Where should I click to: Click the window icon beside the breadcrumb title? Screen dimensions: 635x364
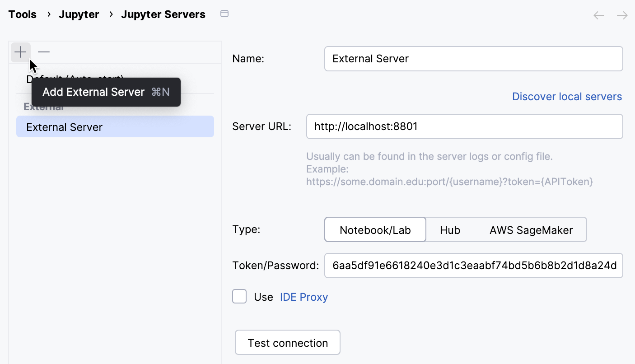tap(224, 14)
